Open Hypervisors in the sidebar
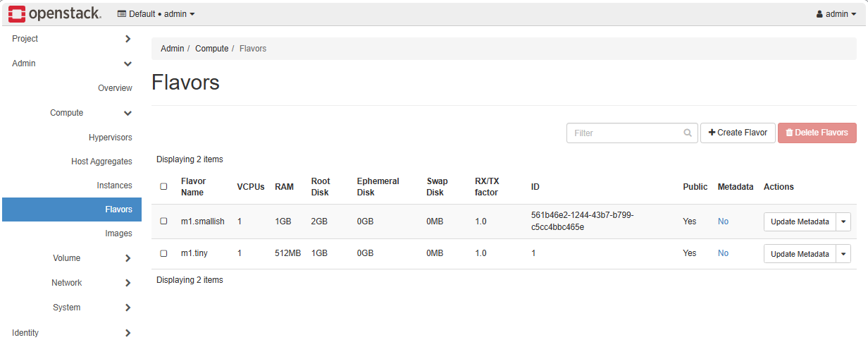 click(110, 138)
